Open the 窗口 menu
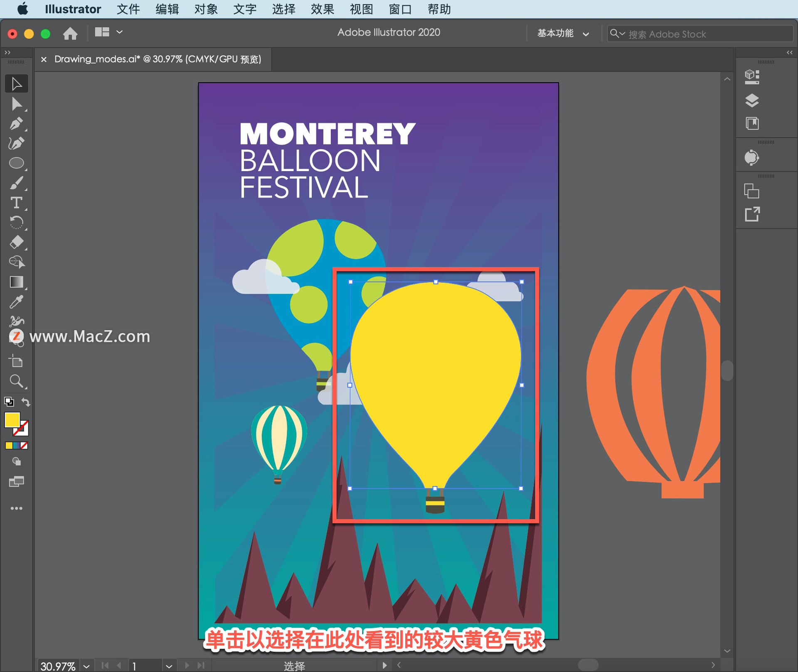The image size is (798, 672). point(400,9)
